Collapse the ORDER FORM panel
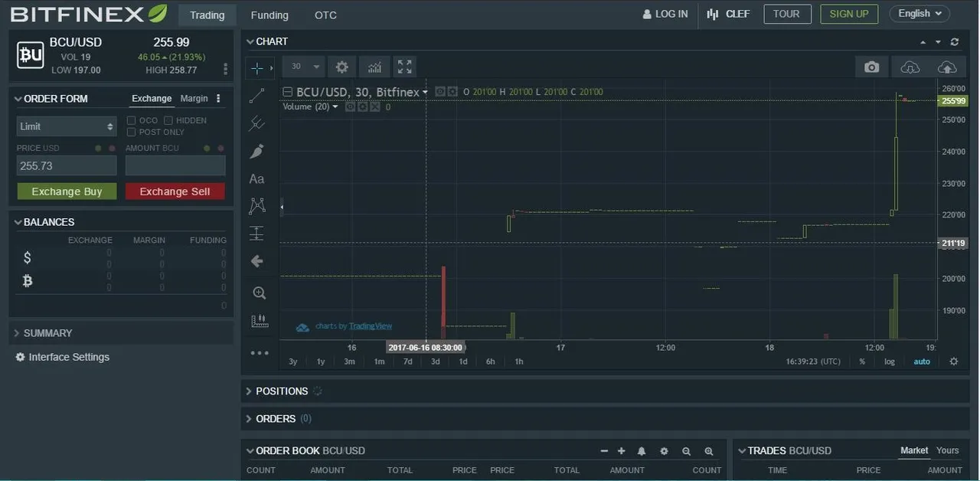980x481 pixels. tap(18, 99)
